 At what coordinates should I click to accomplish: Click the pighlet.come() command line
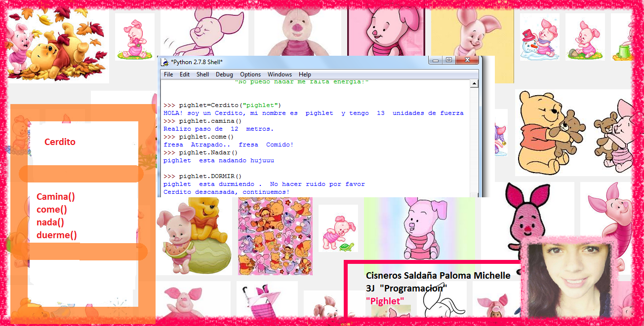[x=199, y=137]
